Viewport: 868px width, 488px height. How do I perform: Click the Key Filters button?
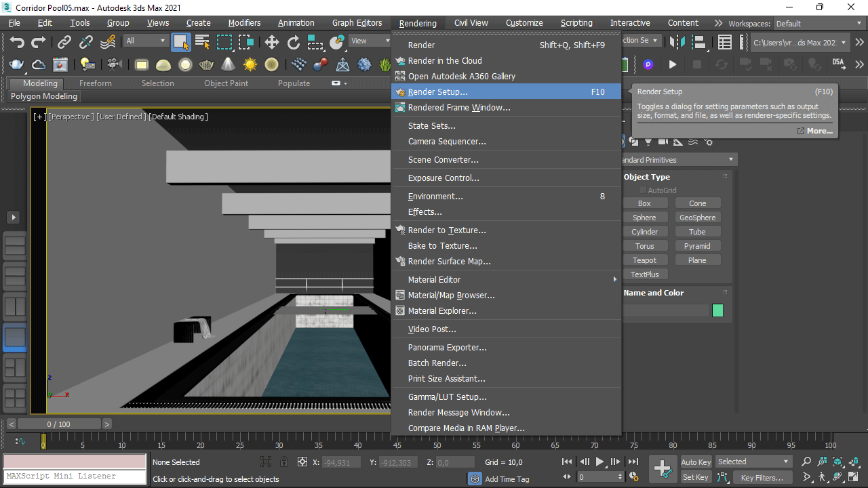tap(762, 477)
